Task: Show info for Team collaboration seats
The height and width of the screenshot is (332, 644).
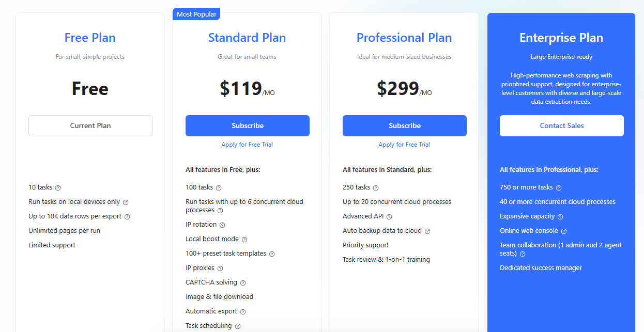Action: (523, 254)
